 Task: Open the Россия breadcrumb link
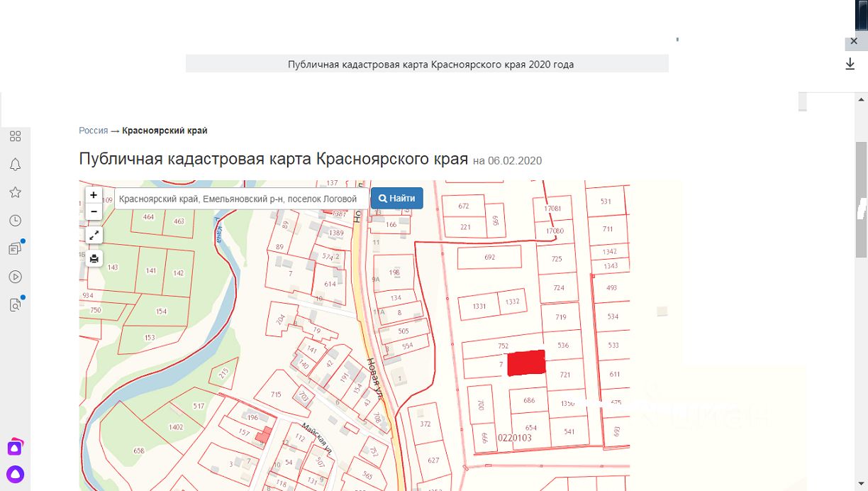pyautogui.click(x=93, y=131)
